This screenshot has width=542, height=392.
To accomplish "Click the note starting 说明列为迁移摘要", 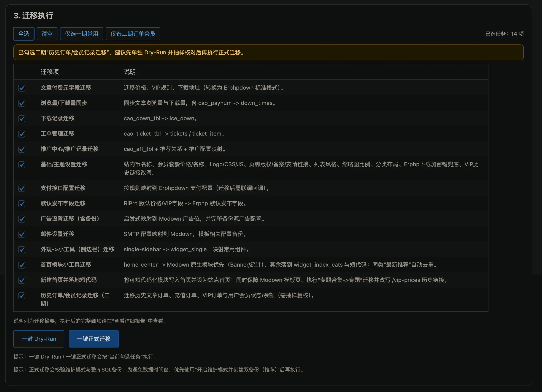I will pos(90,321).
